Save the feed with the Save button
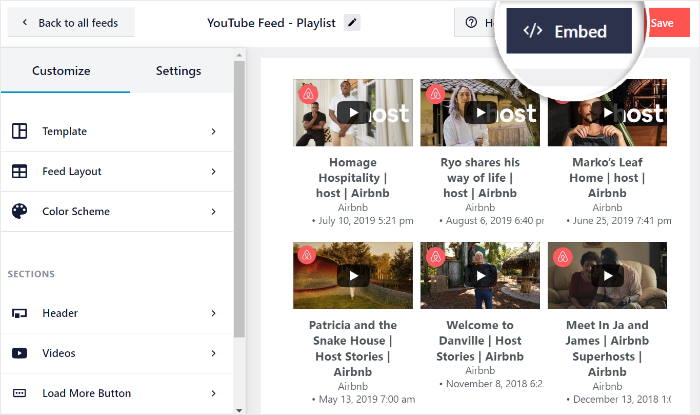700x415 pixels. pyautogui.click(x=667, y=22)
